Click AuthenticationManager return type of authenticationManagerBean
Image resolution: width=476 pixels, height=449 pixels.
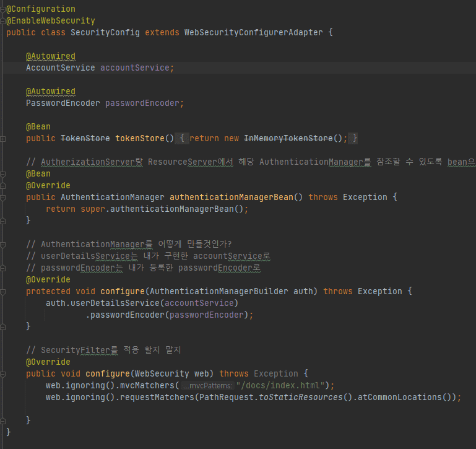click(x=112, y=197)
